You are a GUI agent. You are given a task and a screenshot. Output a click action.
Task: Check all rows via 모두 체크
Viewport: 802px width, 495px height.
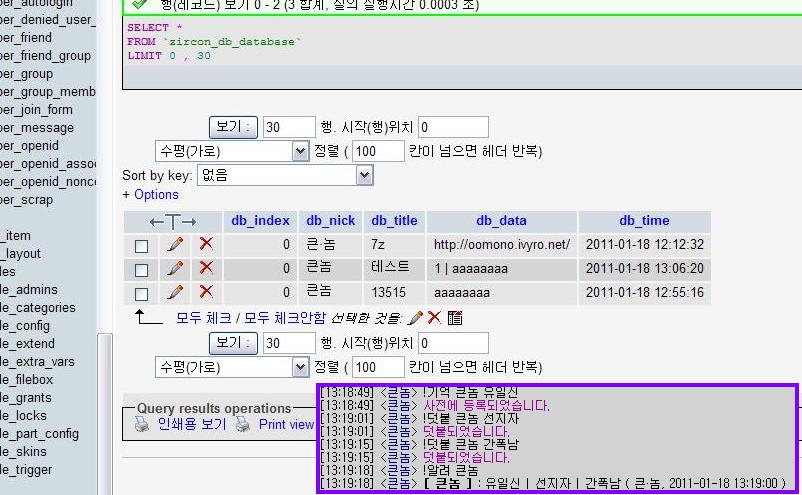[x=204, y=318]
